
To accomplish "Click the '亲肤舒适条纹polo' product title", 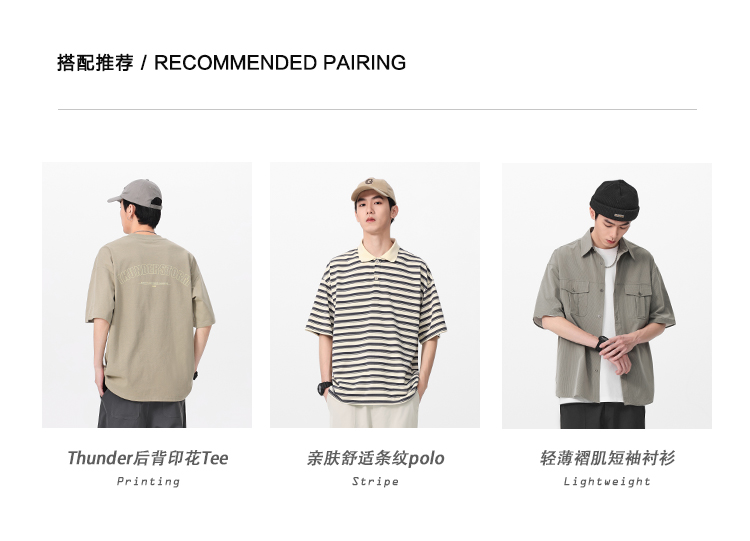I will tap(375, 458).
